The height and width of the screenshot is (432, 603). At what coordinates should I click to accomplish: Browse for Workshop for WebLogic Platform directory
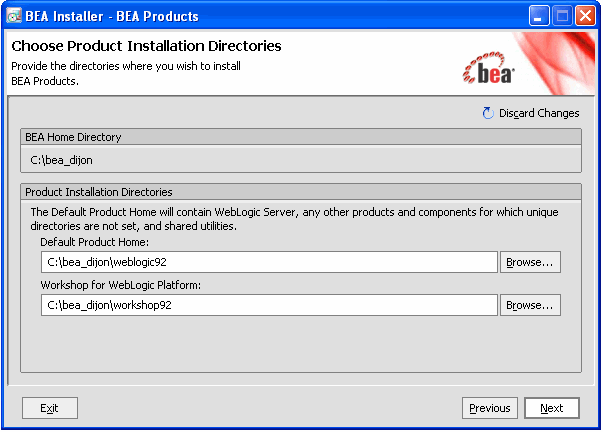pos(530,305)
